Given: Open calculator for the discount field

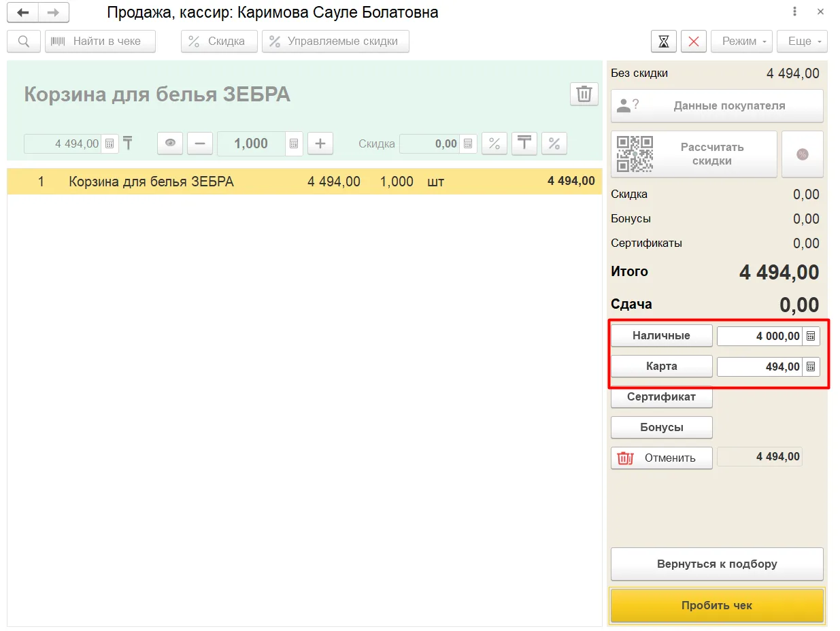Looking at the screenshot, I should pos(468,144).
